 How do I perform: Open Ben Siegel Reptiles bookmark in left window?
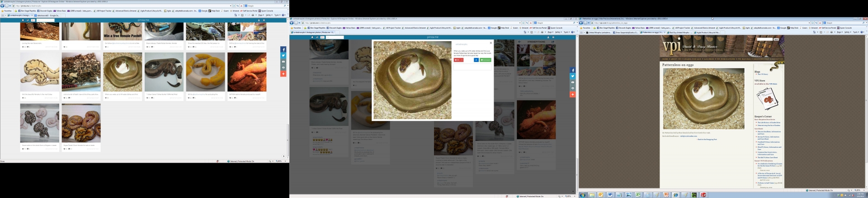coord(27,11)
